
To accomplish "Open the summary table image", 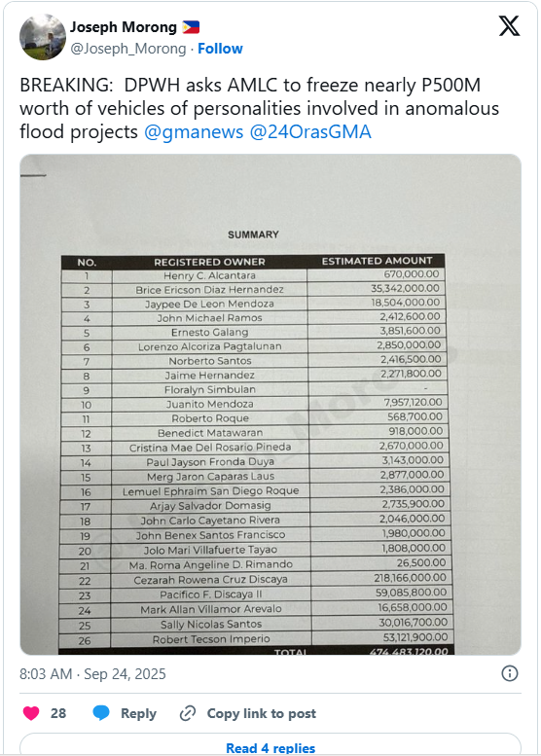I will [270, 404].
